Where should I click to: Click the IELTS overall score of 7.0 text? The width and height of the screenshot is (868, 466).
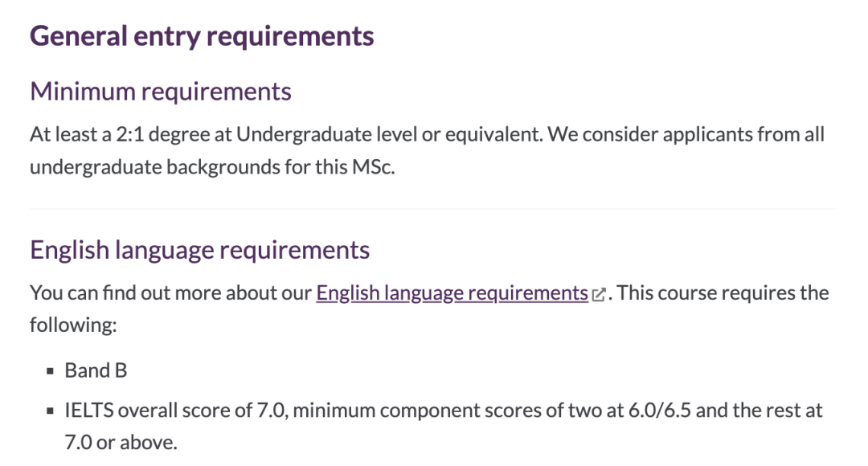click(x=175, y=411)
